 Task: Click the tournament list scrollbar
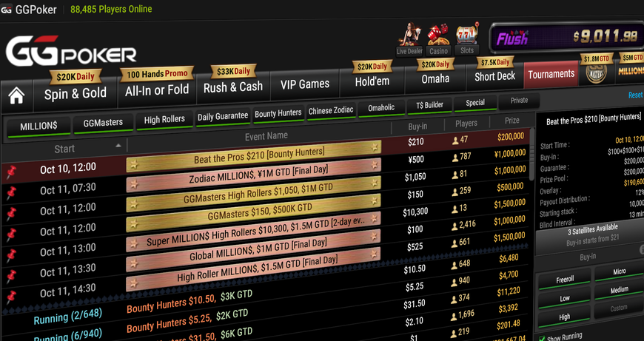532,155
